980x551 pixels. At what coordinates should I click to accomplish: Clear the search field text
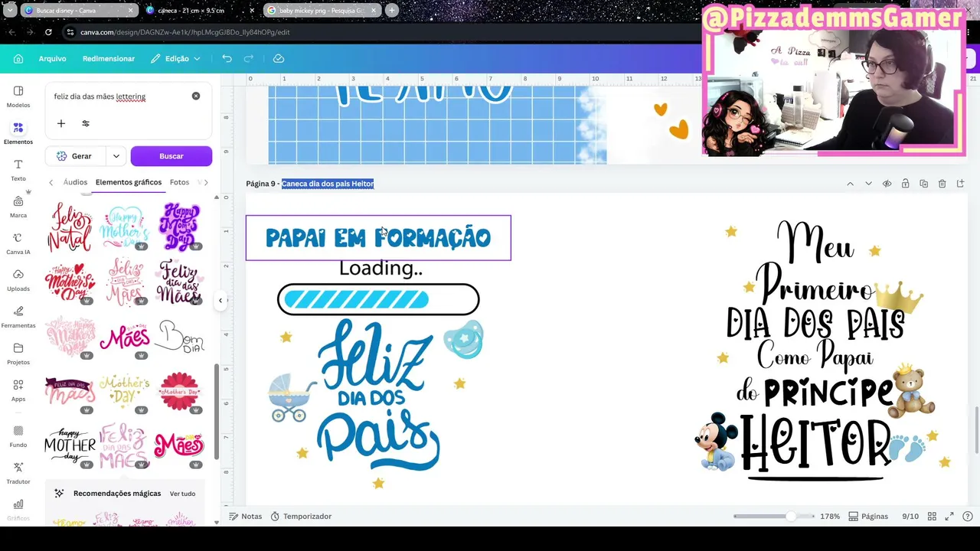click(x=196, y=96)
